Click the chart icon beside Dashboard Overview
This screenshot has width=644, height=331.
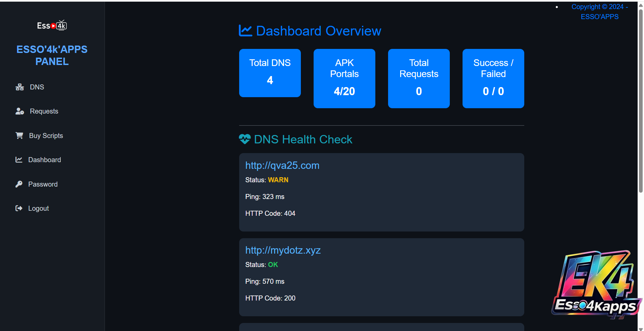point(245,31)
